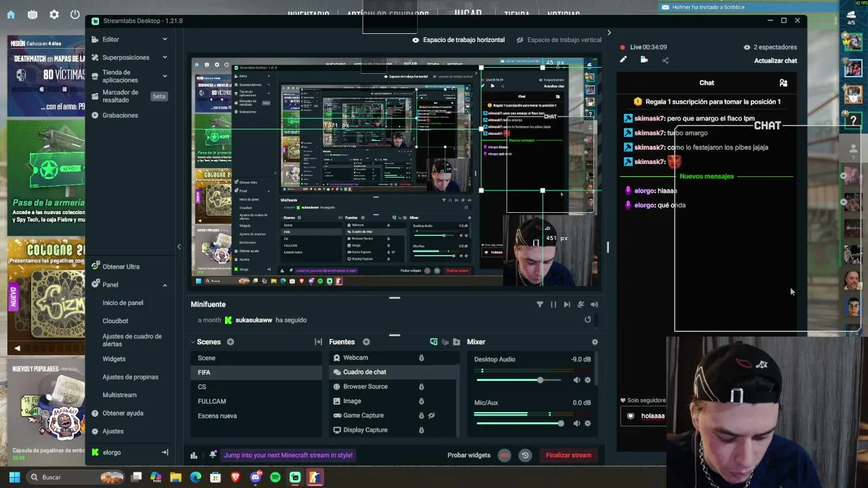Skip the current alert in Minifuente
The width and height of the screenshot is (868, 488).
click(567, 304)
